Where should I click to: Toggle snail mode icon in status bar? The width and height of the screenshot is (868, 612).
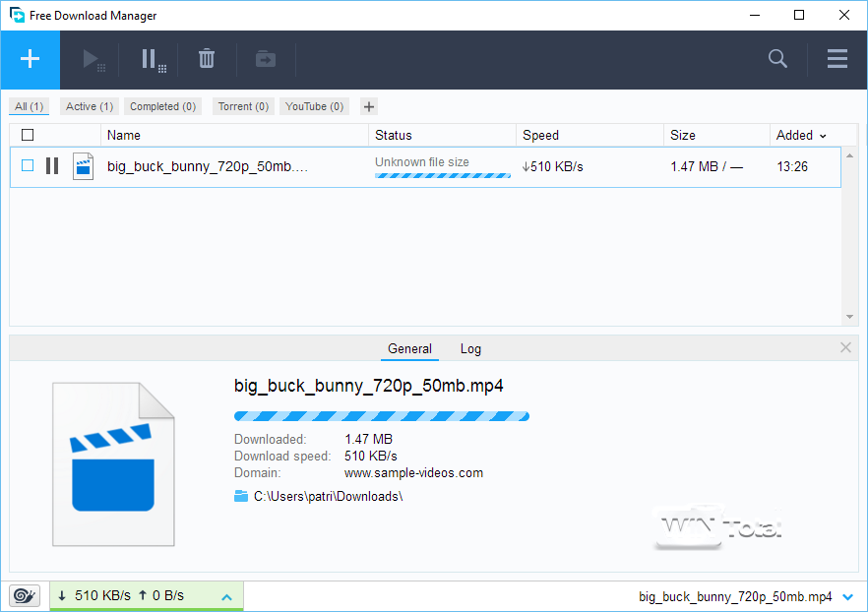coord(25,595)
